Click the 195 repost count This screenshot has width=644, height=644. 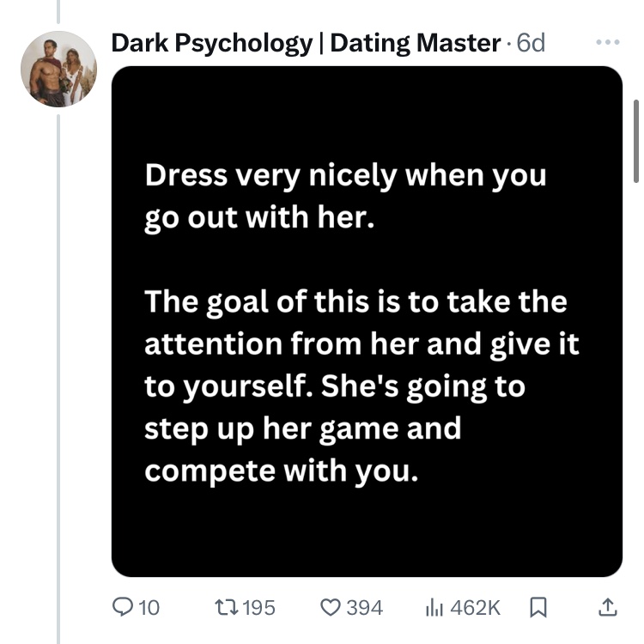(258, 607)
